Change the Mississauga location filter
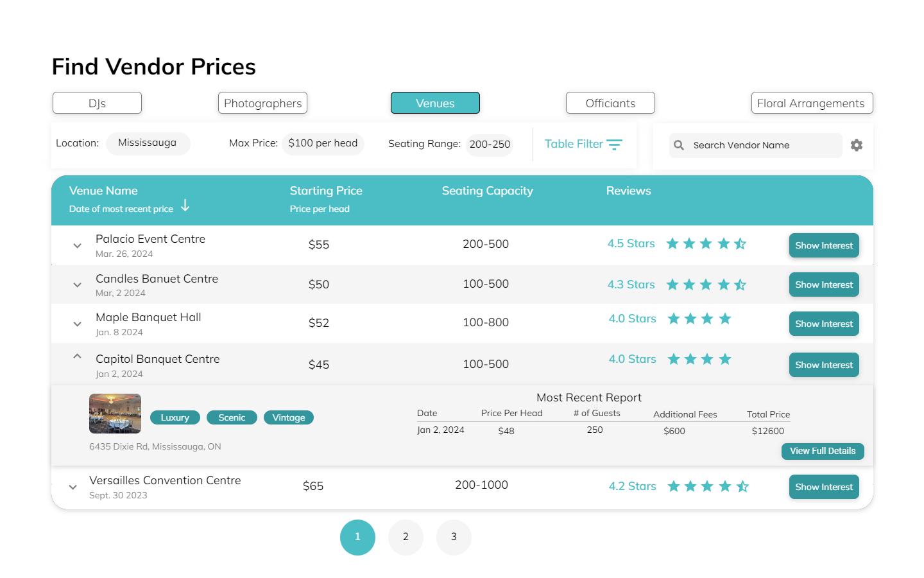924x578 pixels. point(148,143)
